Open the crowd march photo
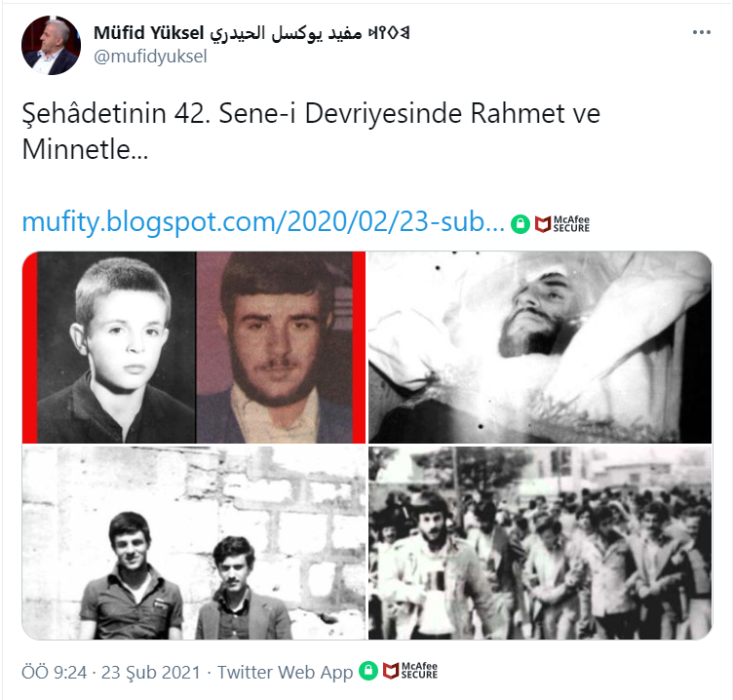 (540, 543)
